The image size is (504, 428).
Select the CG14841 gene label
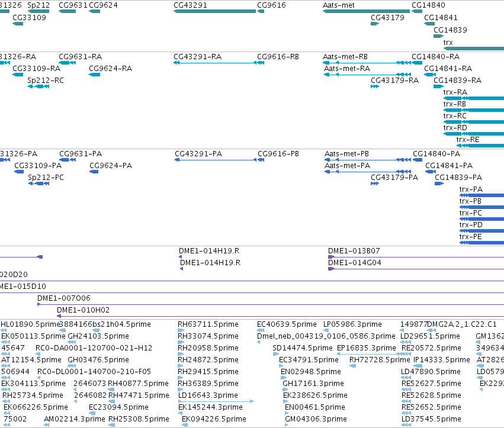pos(441,18)
